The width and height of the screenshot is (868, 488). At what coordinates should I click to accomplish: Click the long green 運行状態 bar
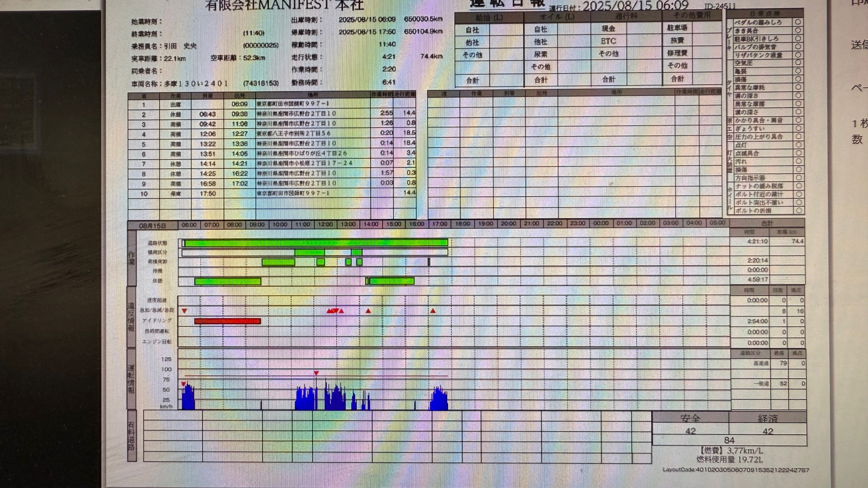[316, 243]
